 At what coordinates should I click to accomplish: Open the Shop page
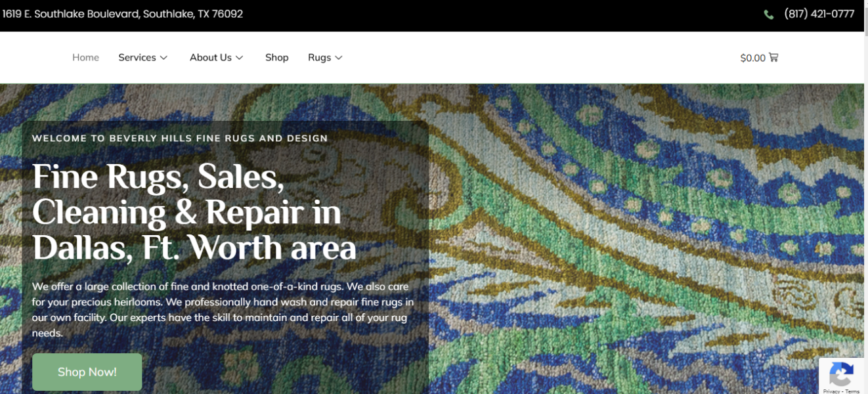click(277, 57)
